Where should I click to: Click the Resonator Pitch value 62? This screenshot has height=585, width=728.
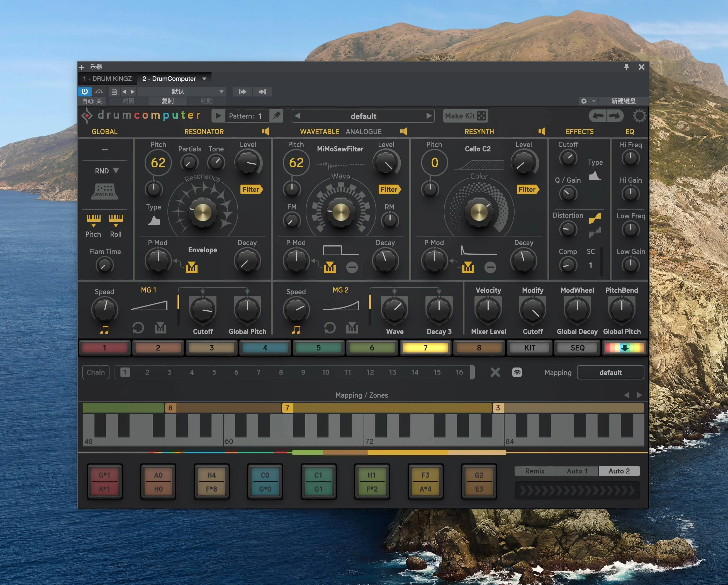tap(158, 163)
